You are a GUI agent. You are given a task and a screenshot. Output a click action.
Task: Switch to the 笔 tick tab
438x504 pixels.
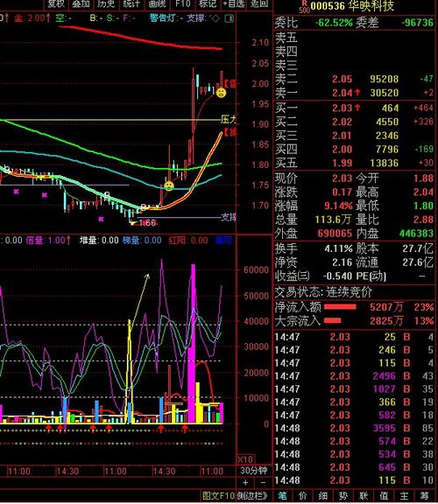(x=283, y=495)
